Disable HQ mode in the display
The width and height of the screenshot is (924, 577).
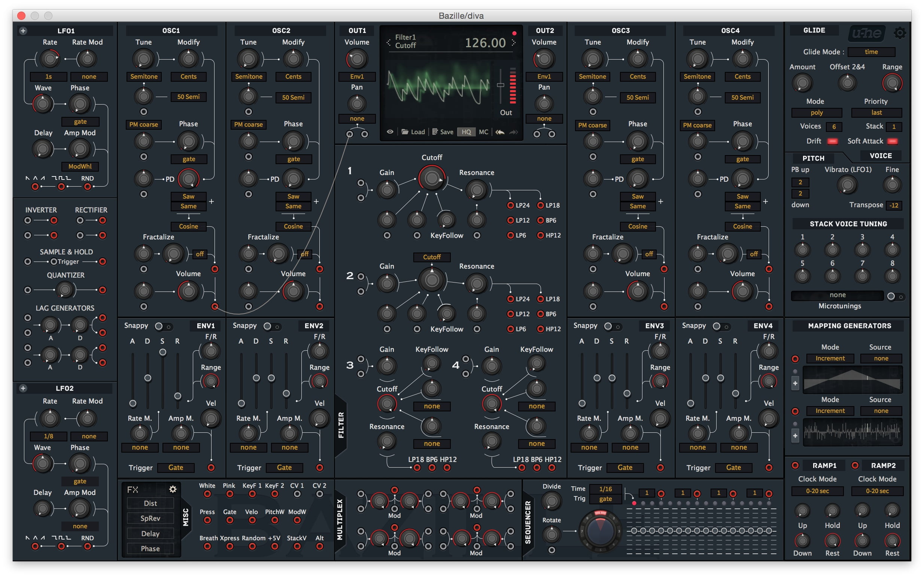[466, 132]
